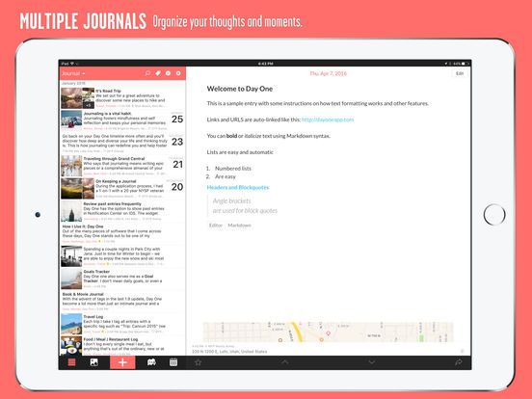This screenshot has height=399, width=532.
Task: Click the iPad home button
Action: 494,214
